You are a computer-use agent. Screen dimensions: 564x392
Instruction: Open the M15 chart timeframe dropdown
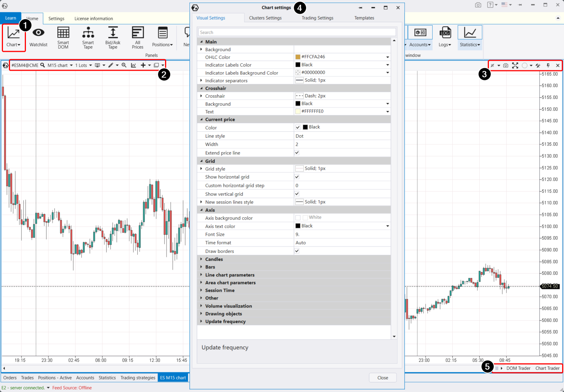(x=71, y=65)
